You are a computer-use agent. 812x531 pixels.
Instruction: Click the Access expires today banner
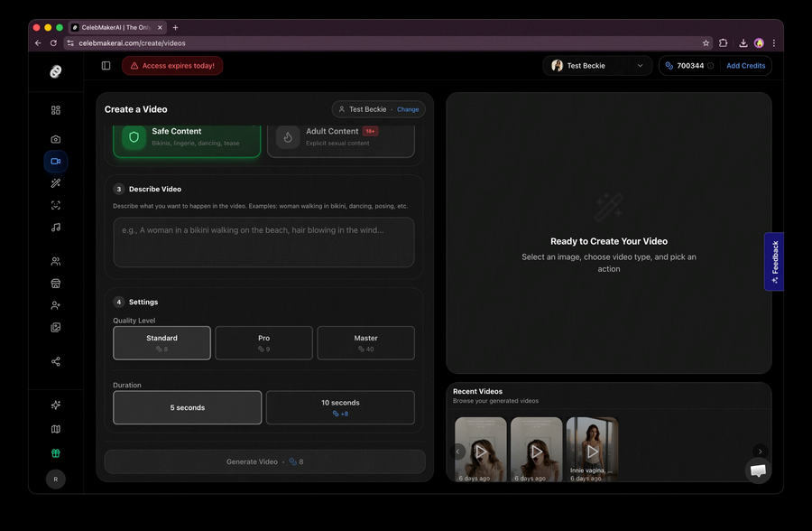(172, 65)
